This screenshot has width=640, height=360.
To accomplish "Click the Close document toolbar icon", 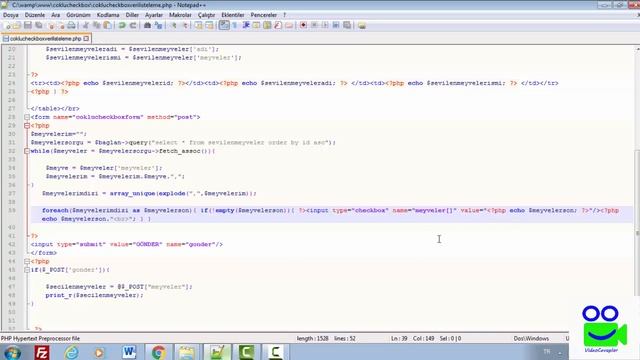I will (51, 25).
